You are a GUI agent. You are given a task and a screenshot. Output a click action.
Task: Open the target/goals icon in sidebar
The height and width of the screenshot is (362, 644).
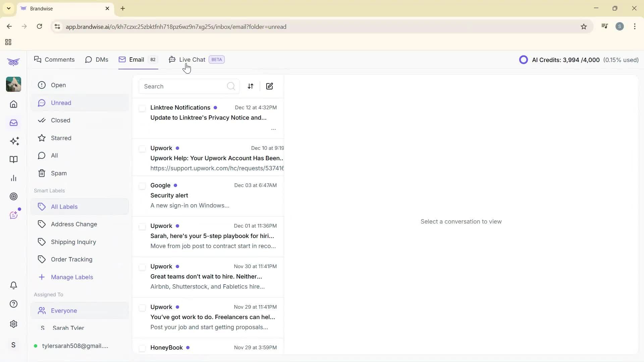[x=13, y=196]
